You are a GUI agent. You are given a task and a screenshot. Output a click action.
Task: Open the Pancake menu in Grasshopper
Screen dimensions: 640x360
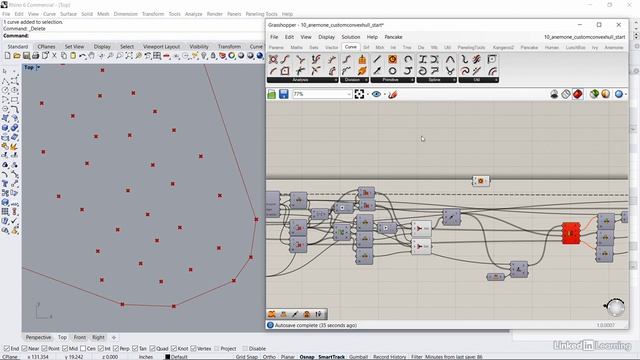(393, 37)
